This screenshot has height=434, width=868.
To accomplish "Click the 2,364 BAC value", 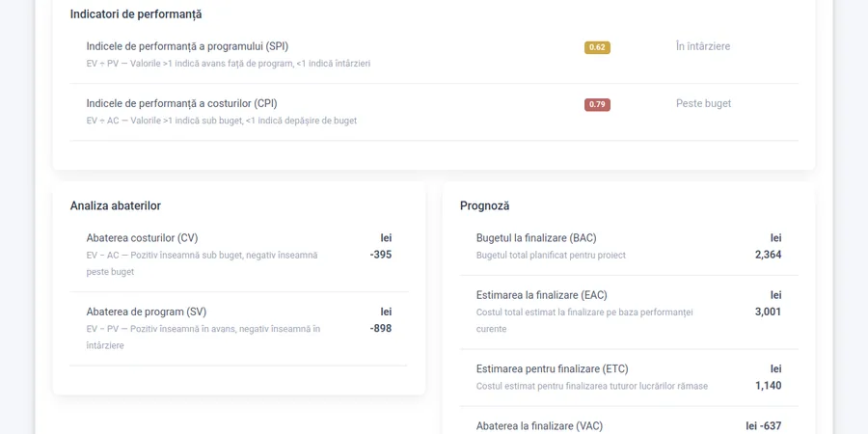I will coord(769,256).
